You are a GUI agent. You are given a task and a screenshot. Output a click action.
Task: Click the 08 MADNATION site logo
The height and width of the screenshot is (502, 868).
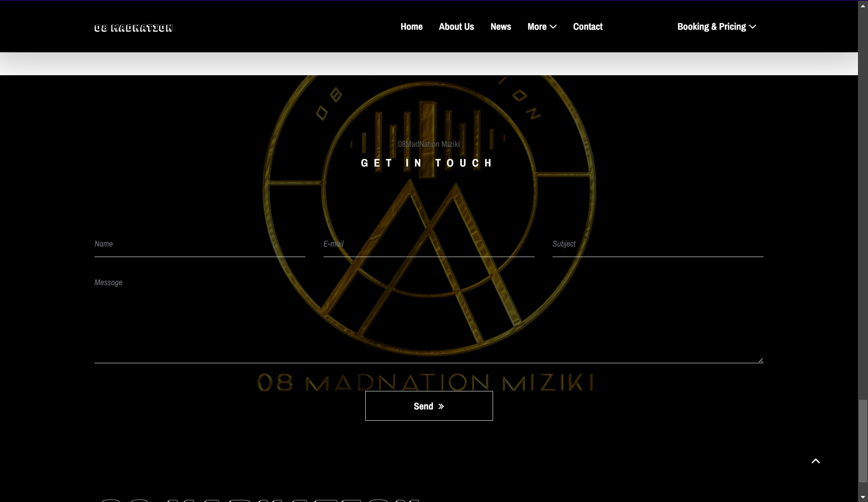click(x=133, y=28)
